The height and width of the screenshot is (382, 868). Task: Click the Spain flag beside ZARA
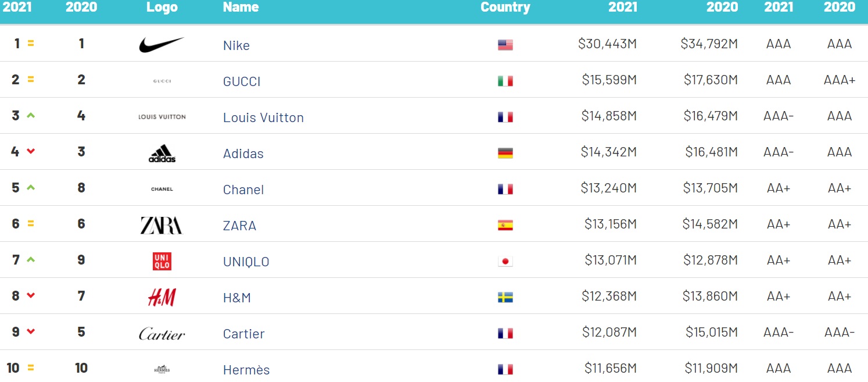(505, 226)
